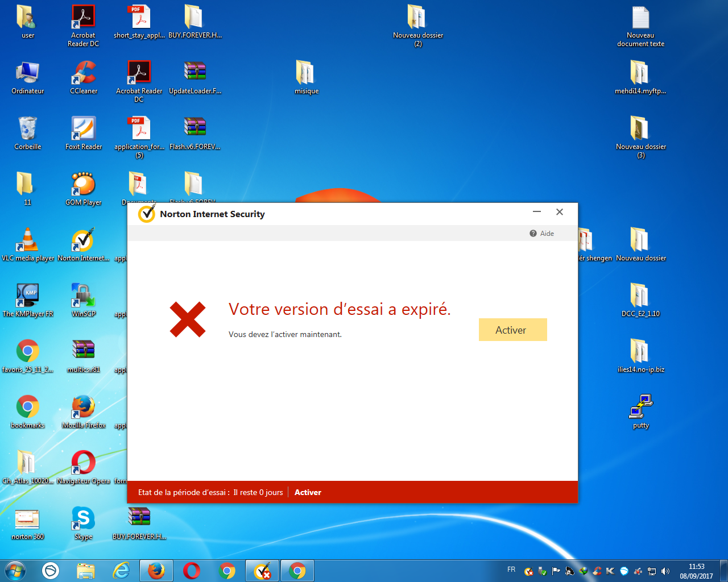Click the yellow Activer button
728x582 pixels.
pyautogui.click(x=512, y=330)
